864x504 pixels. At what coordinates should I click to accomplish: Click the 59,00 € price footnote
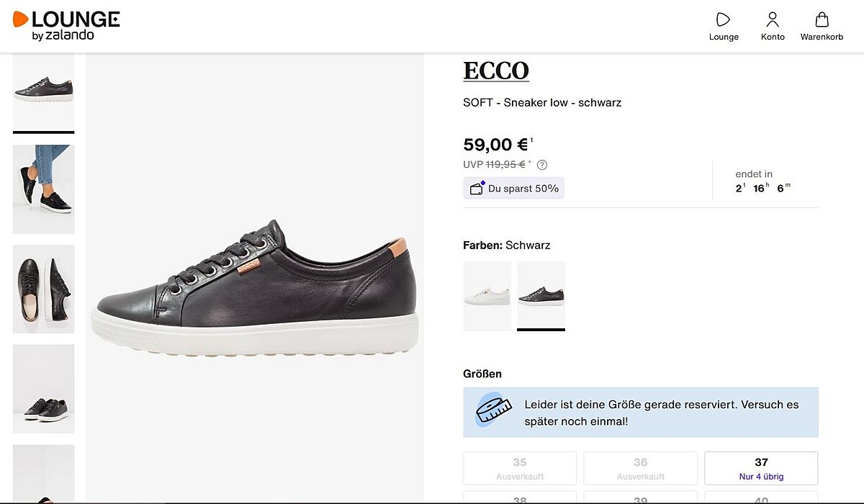pos(532,140)
